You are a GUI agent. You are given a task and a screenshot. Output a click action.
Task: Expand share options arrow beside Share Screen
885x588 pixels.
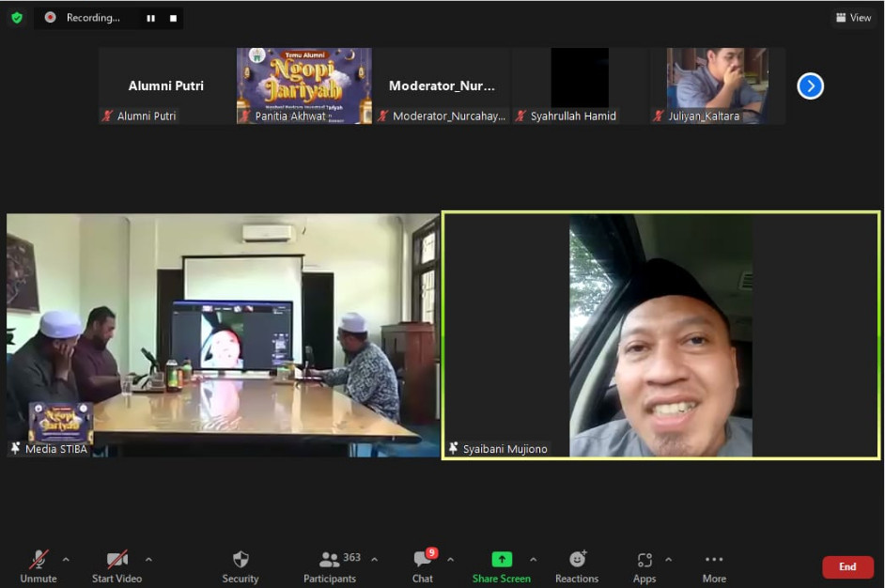[534, 560]
